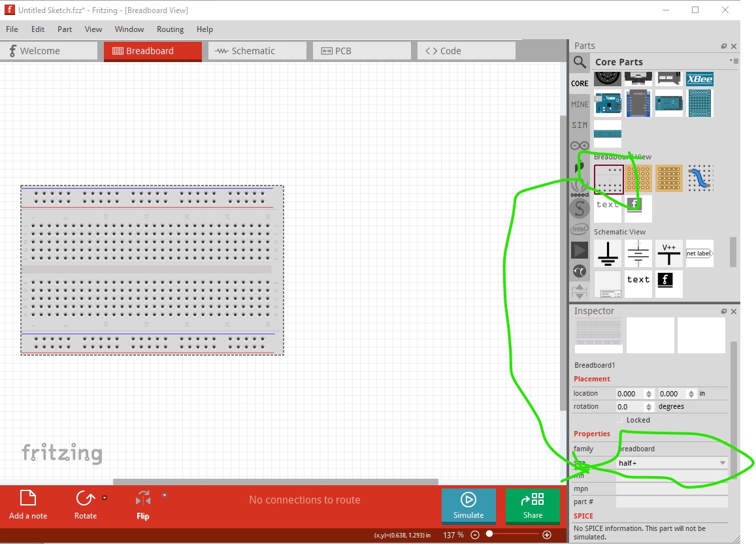Select the CORE parts bin

point(580,84)
